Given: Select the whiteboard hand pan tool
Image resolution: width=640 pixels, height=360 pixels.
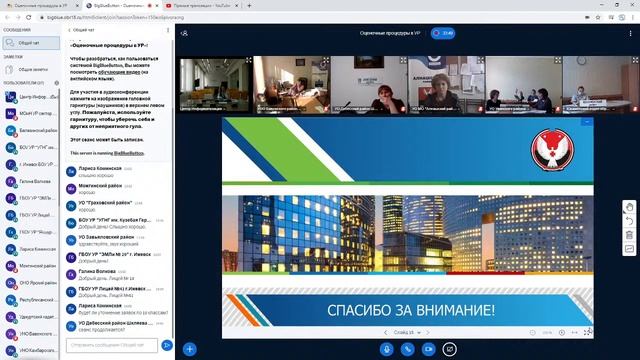Looking at the screenshot, I should click(629, 207).
